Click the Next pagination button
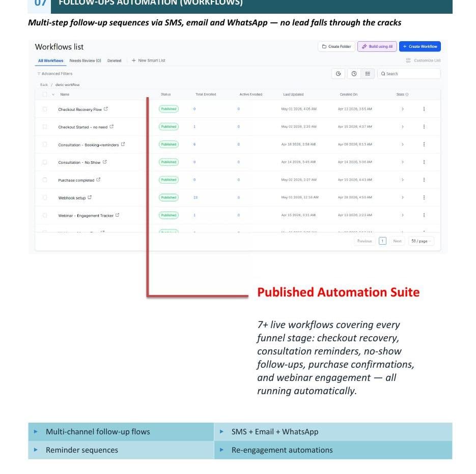This screenshot has width=476, height=474. click(x=398, y=241)
